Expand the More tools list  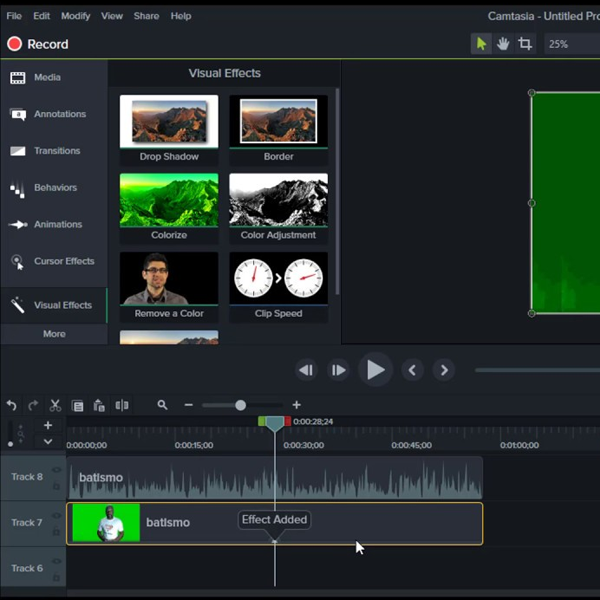point(54,334)
